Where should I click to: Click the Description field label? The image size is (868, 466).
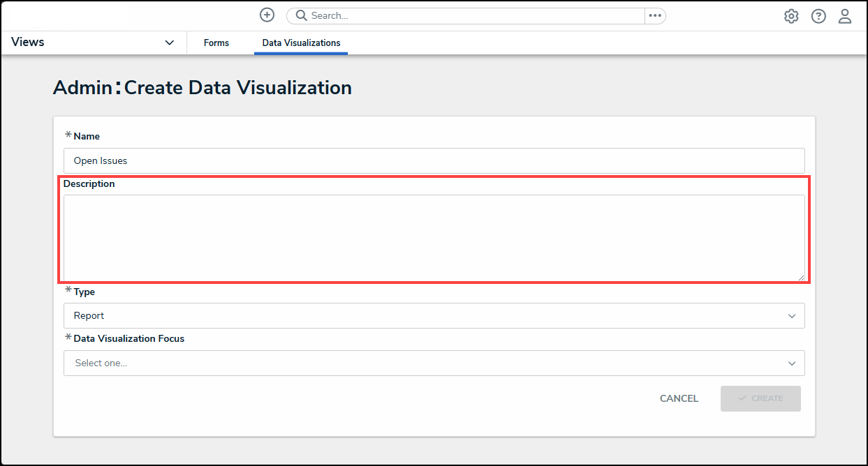pos(89,184)
